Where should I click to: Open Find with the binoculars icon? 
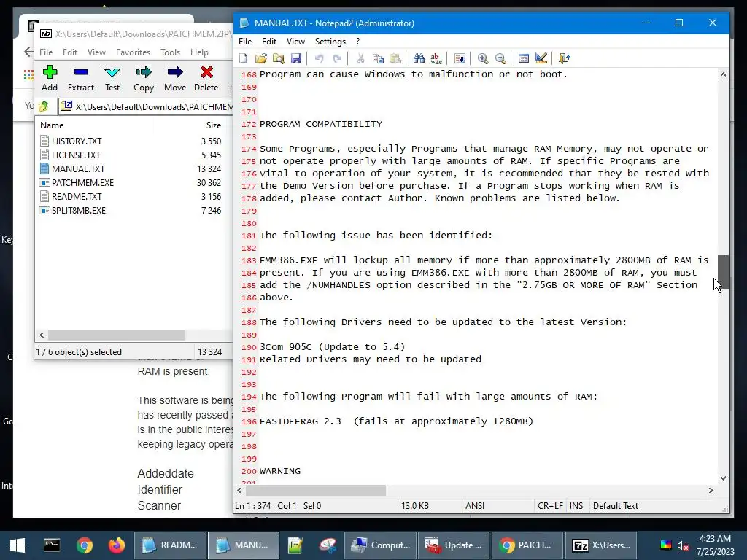[419, 58]
